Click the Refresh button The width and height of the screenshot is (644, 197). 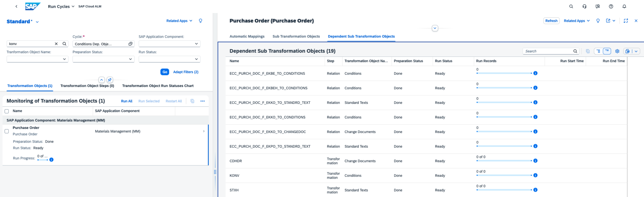(x=551, y=21)
